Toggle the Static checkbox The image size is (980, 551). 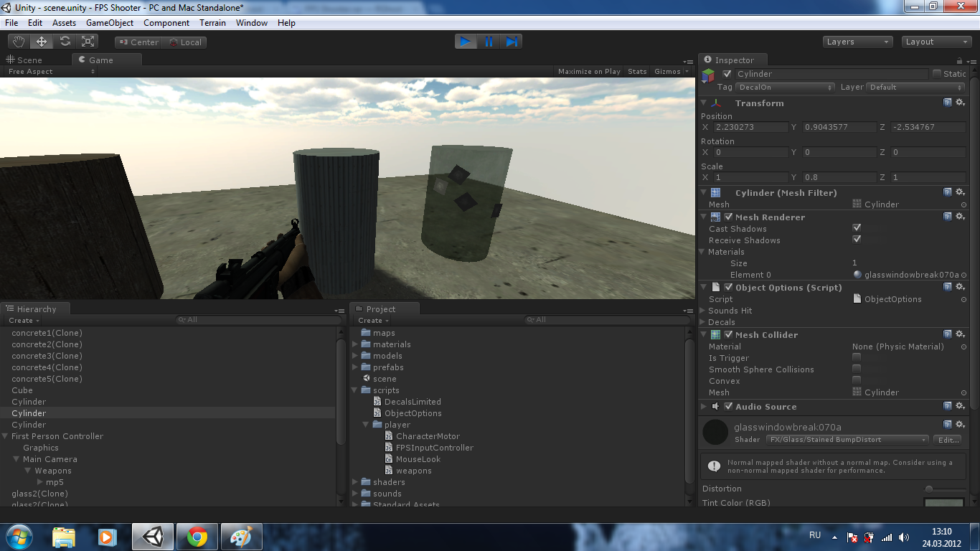click(937, 74)
